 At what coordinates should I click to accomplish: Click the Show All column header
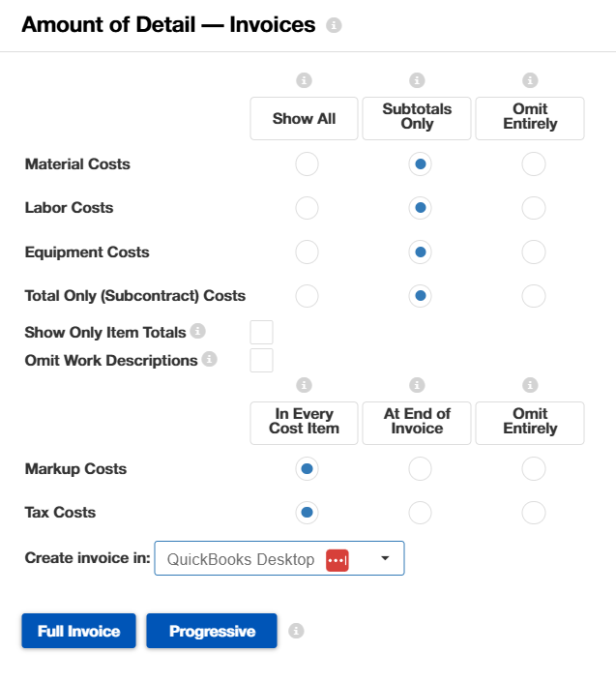coord(304,119)
